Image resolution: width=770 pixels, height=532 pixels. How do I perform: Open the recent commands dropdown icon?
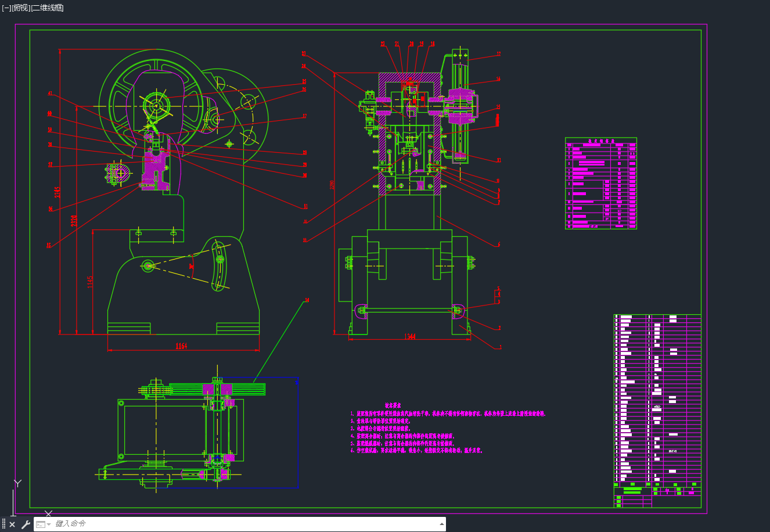tap(44, 524)
